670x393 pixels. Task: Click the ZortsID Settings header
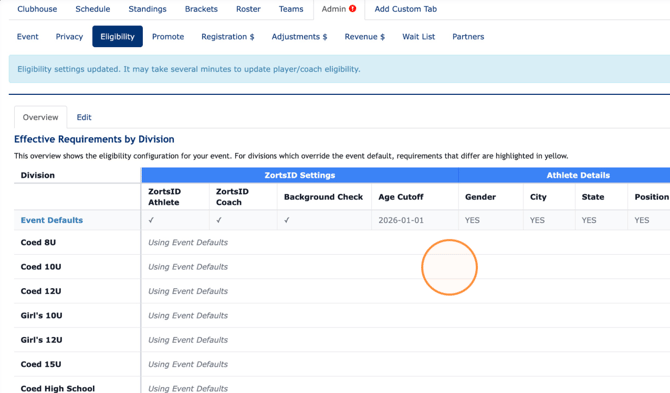pos(300,175)
